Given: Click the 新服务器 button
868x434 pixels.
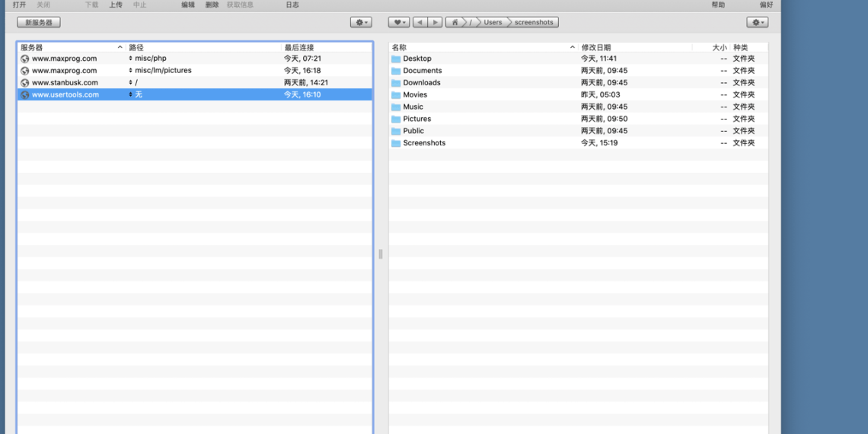Looking at the screenshot, I should pyautogui.click(x=39, y=23).
